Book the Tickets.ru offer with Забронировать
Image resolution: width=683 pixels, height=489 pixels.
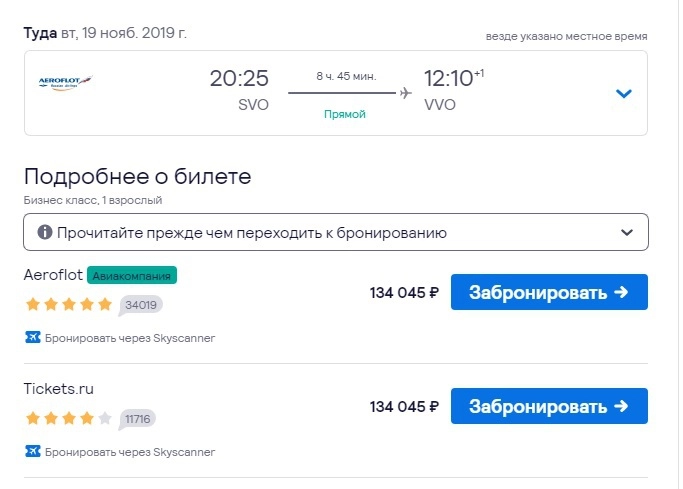point(549,406)
